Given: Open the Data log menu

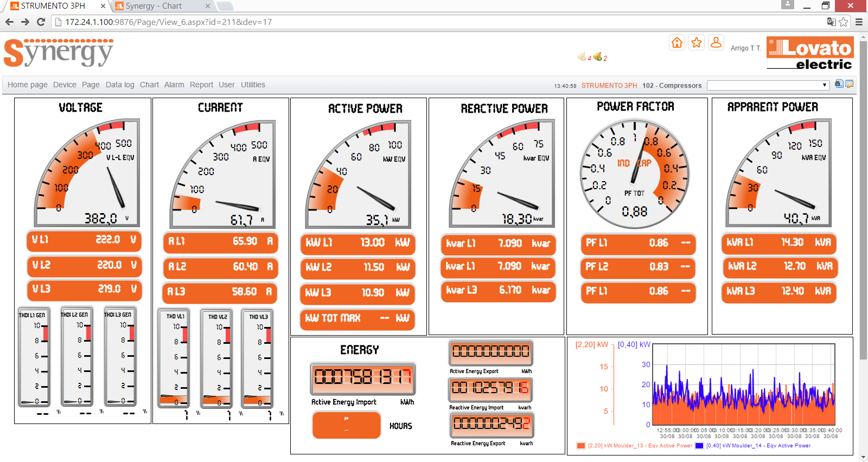Looking at the screenshot, I should tap(120, 85).
